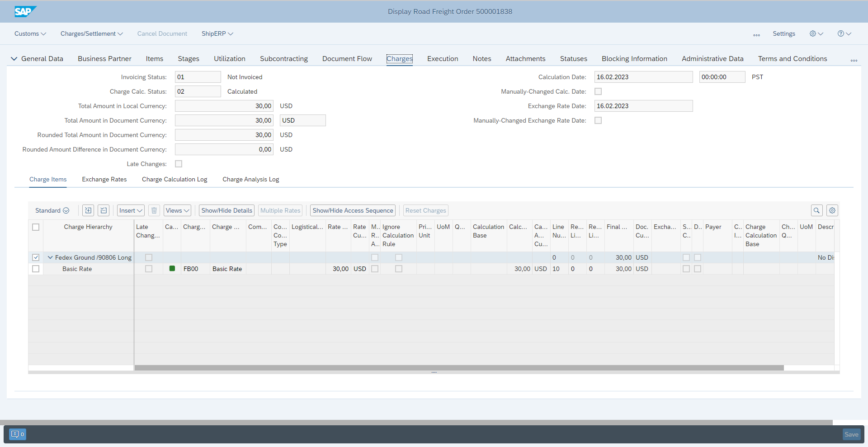Open the Customs dropdown menu

(30, 33)
